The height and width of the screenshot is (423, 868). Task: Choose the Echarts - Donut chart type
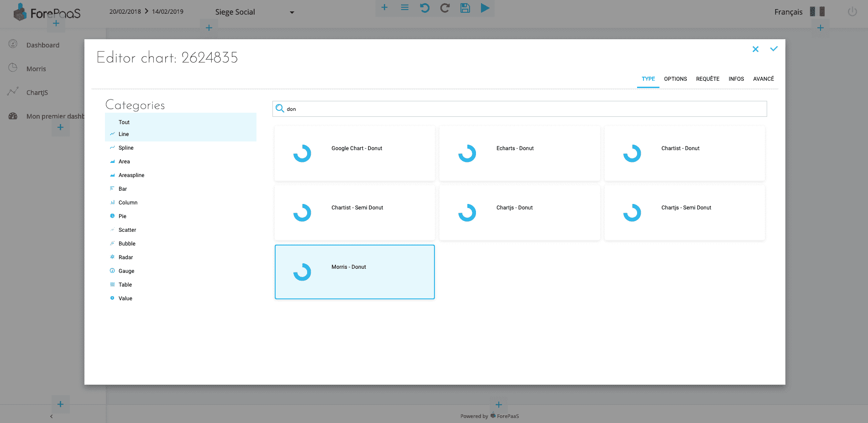pyautogui.click(x=519, y=153)
